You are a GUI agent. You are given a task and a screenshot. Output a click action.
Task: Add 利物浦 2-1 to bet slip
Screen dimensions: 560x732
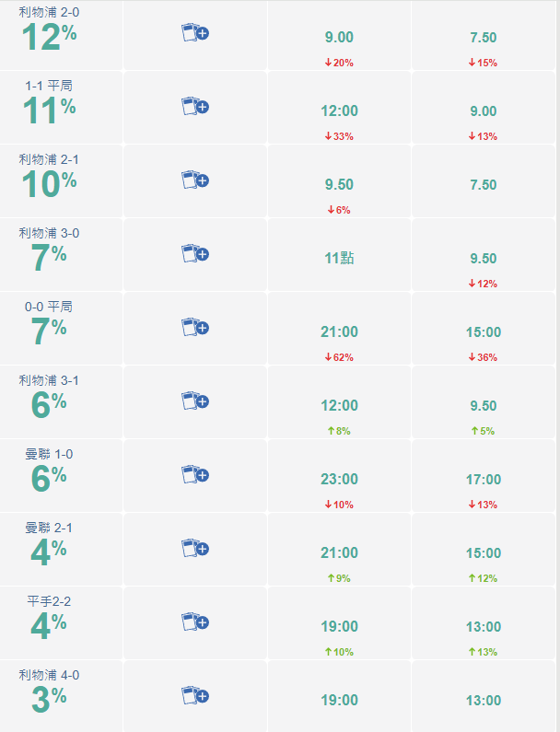[195, 180]
